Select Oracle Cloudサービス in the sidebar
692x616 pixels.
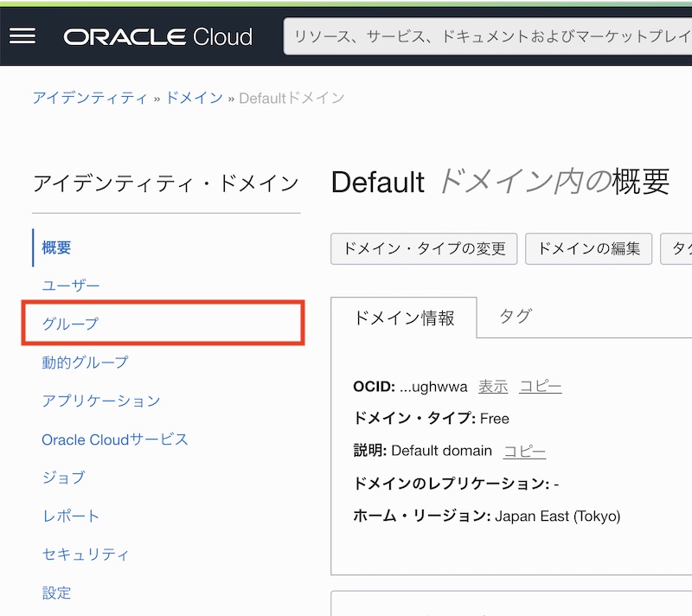(x=116, y=440)
